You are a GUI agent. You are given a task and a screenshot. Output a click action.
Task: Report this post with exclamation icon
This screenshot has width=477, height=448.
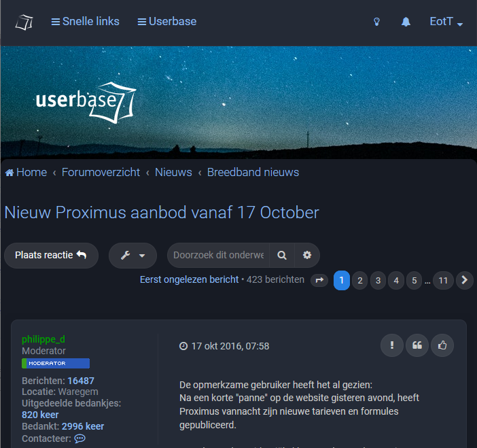[x=392, y=345]
